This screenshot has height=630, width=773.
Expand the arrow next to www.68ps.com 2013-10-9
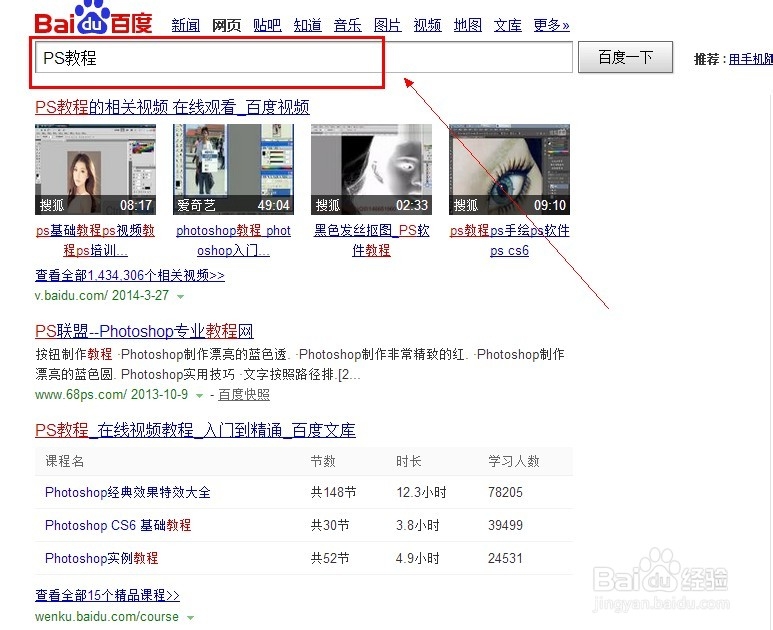pos(199,395)
